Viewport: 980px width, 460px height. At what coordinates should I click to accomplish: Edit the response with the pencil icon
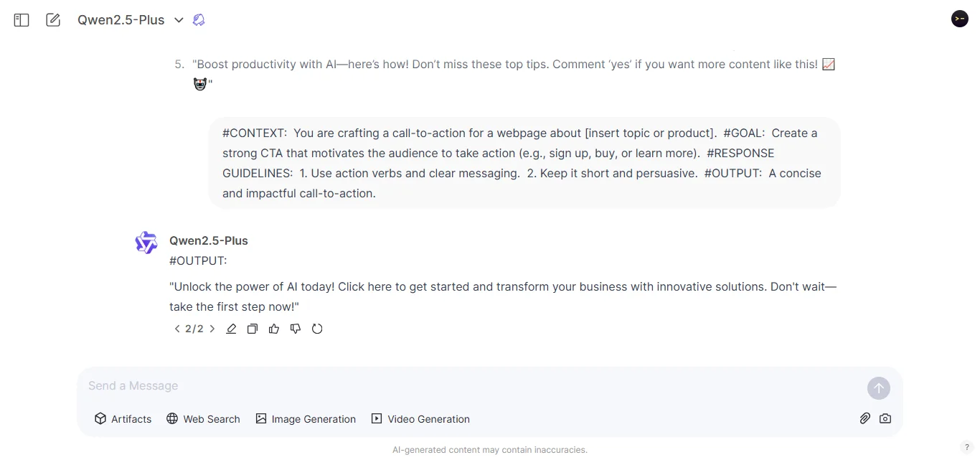[231, 328]
